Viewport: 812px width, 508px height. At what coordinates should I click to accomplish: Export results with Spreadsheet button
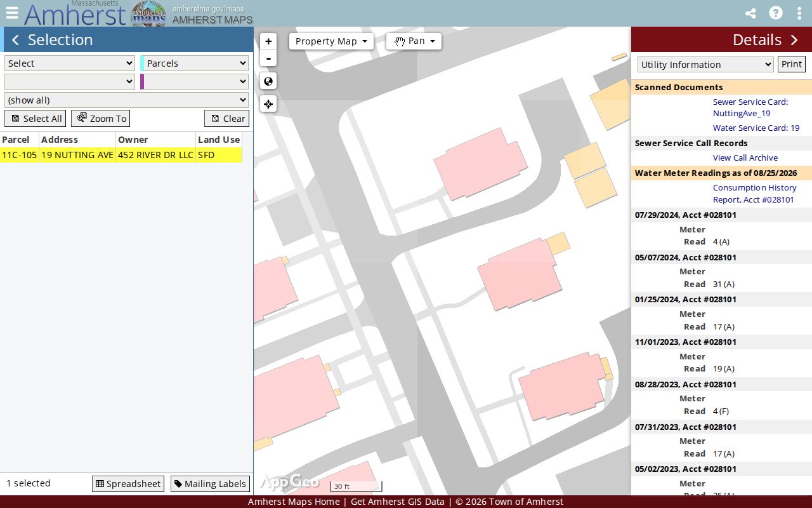128,484
